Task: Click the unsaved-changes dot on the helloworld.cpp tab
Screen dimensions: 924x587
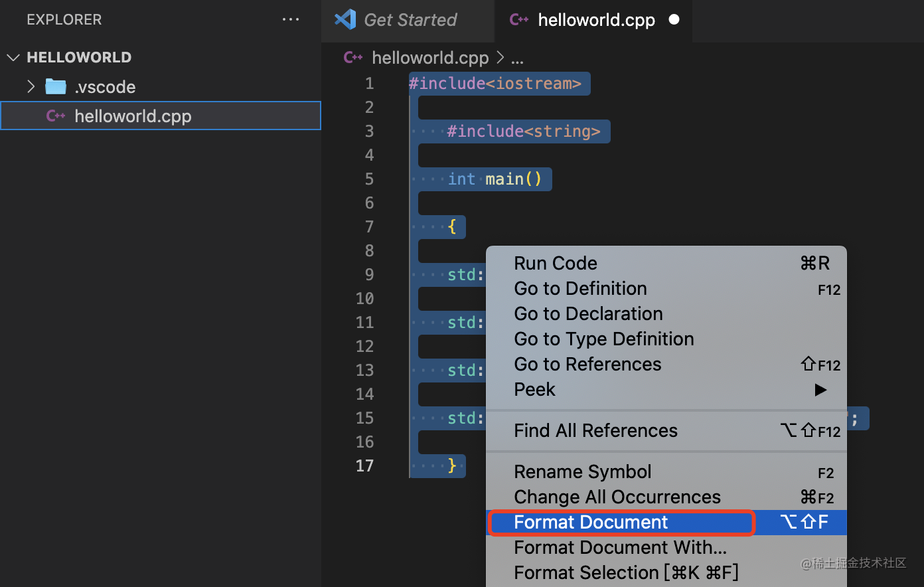Action: click(x=674, y=20)
